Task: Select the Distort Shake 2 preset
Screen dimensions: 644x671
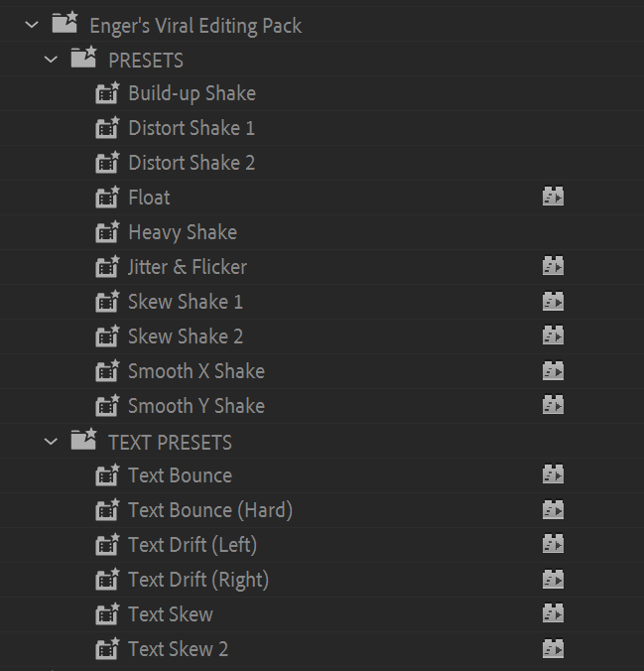Action: 191,163
